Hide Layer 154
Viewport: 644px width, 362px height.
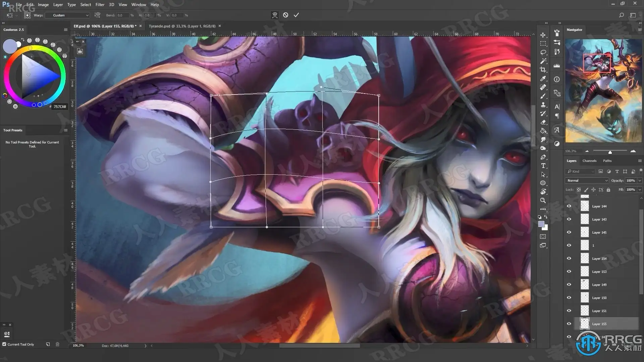coord(569,258)
